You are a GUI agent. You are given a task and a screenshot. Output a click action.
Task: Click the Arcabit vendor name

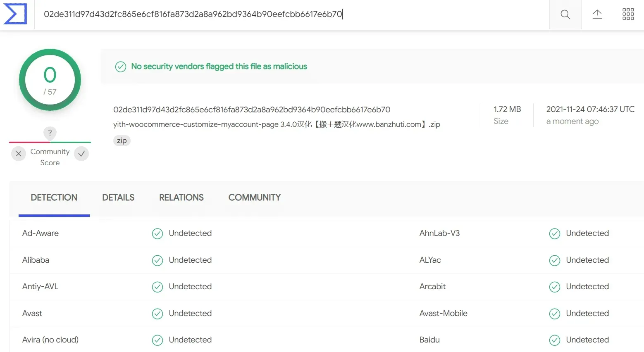(x=432, y=286)
